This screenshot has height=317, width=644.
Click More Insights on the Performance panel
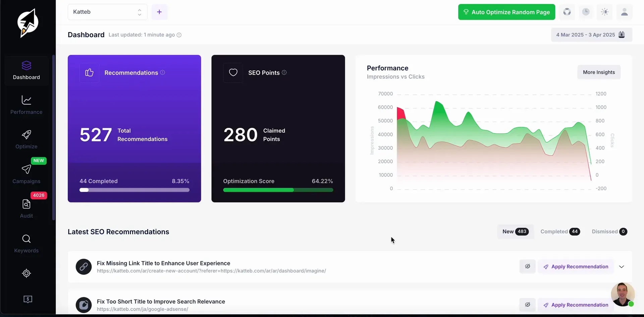599,72
